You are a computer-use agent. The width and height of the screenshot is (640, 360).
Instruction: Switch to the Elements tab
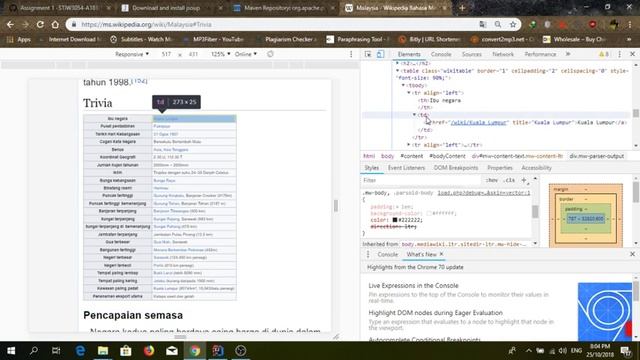pos(409,54)
